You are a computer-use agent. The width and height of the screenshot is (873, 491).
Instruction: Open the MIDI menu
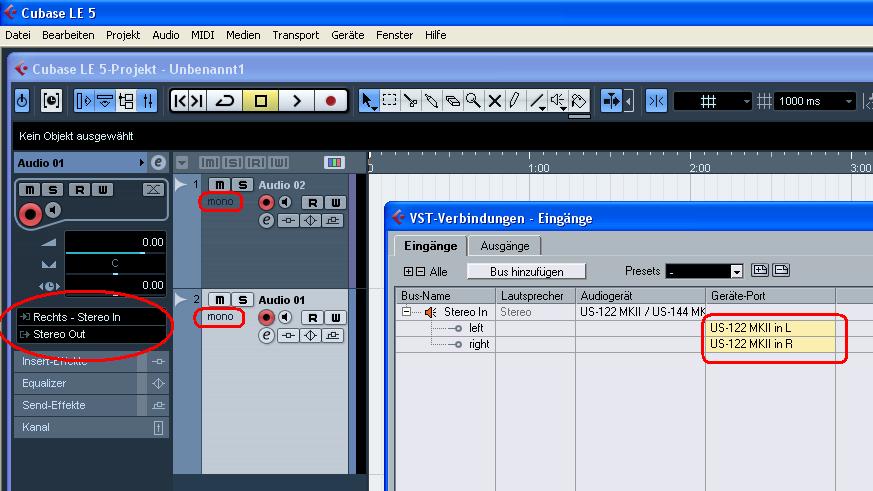[203, 35]
